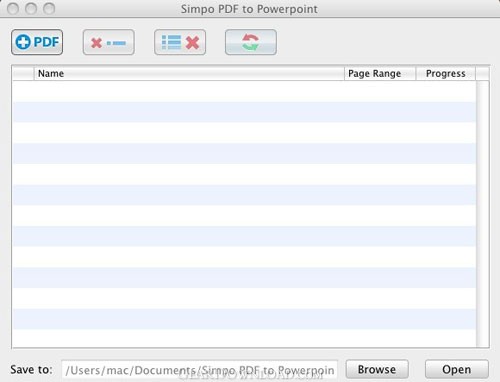This screenshot has width=500, height=382.
Task: Click the Save to path field
Action: 200,370
